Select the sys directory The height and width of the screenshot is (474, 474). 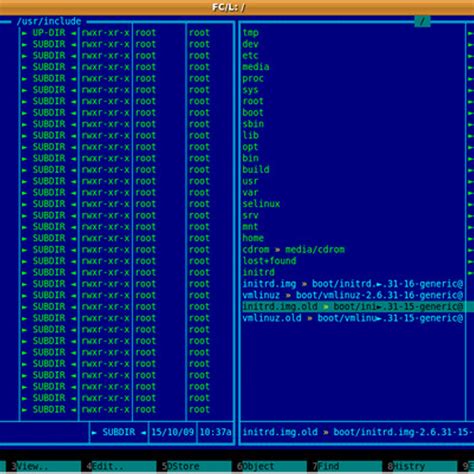coord(250,90)
